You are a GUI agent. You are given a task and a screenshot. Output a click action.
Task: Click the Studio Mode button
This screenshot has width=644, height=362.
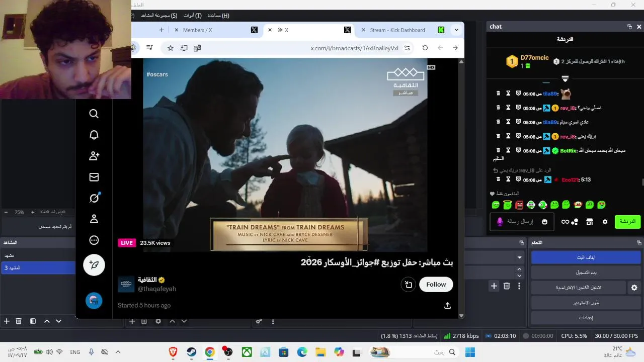click(586, 303)
